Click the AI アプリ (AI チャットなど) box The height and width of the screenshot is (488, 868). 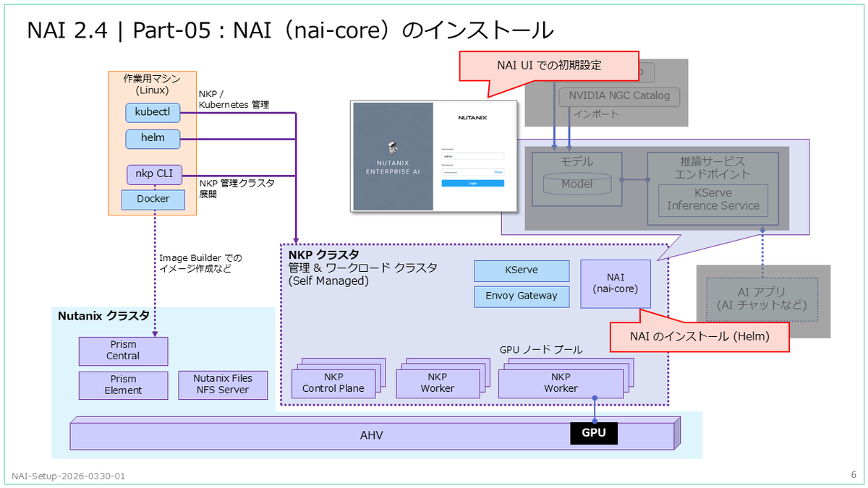click(762, 299)
